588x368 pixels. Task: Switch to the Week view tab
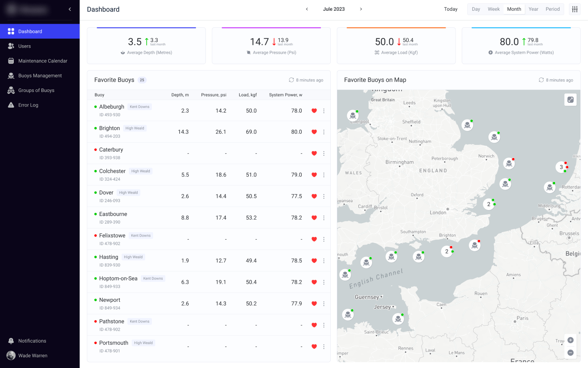point(493,9)
